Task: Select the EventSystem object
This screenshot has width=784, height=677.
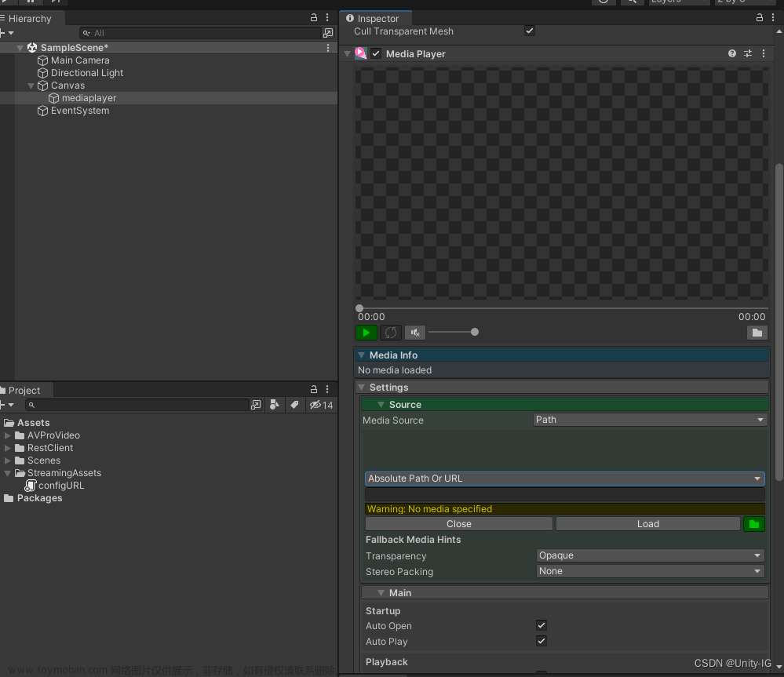Action: (80, 111)
